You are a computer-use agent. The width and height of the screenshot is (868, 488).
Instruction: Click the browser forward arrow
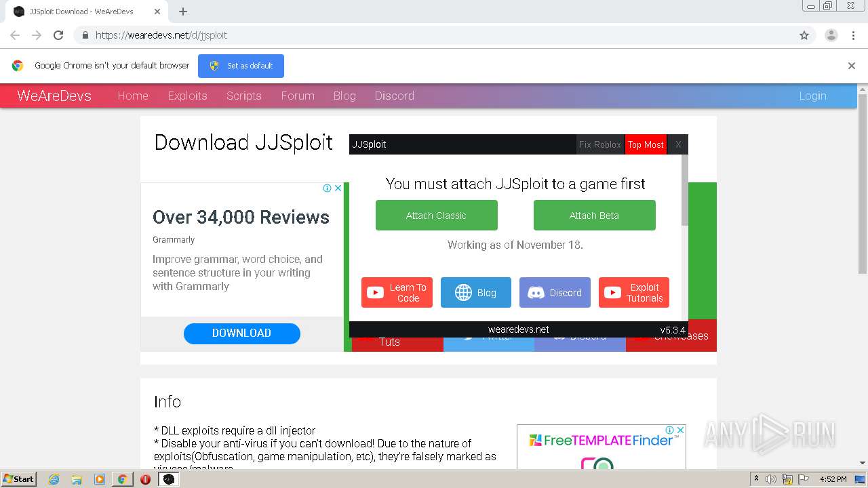pyautogui.click(x=37, y=35)
